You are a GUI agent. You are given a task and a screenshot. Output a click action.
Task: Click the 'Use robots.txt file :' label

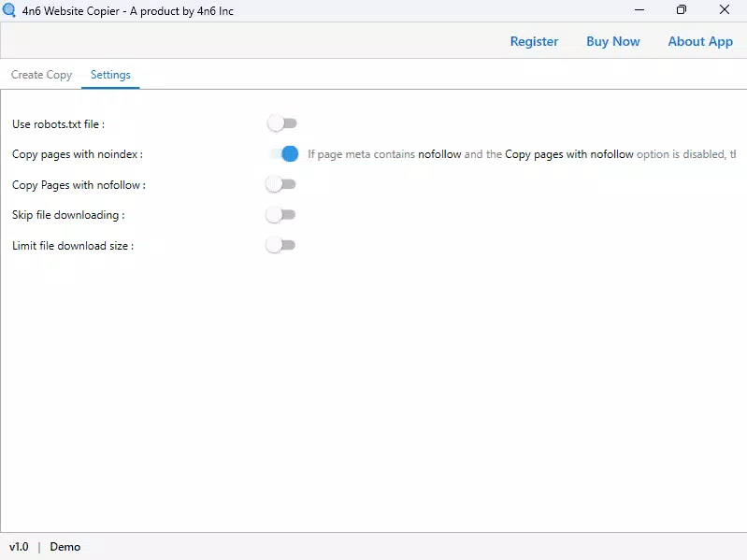pos(59,124)
